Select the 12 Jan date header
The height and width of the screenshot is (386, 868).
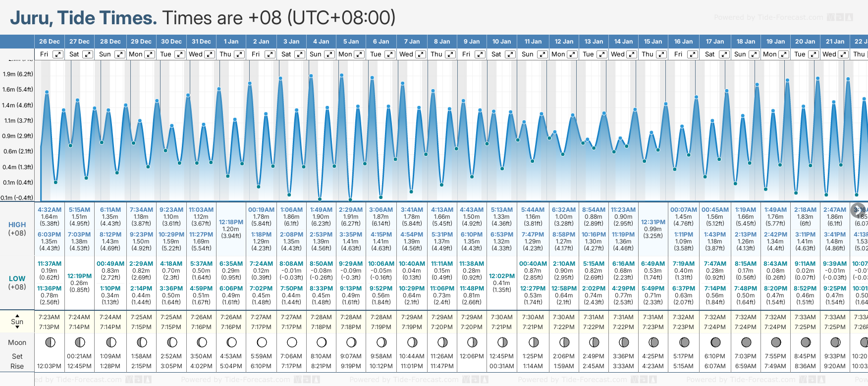pos(564,42)
